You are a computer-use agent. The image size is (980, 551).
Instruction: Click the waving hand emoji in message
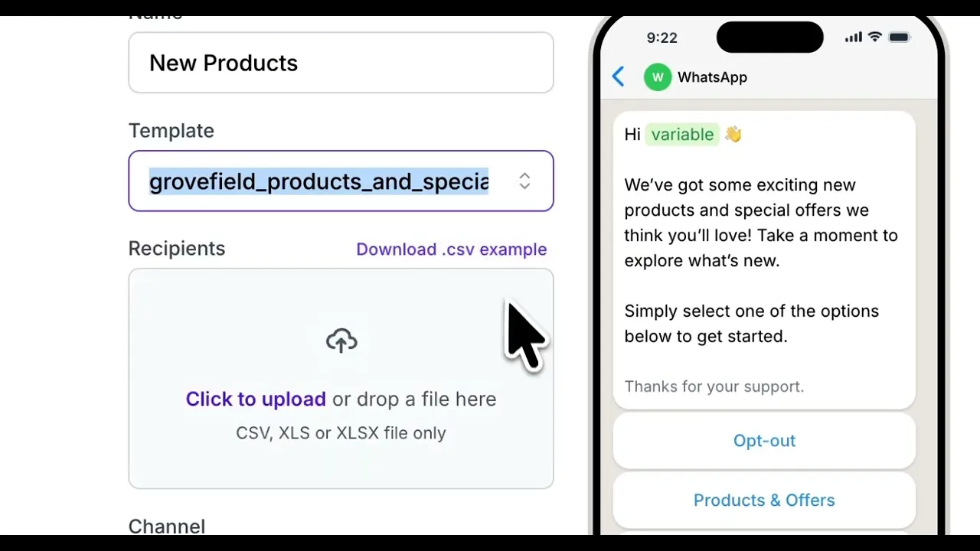(x=733, y=135)
